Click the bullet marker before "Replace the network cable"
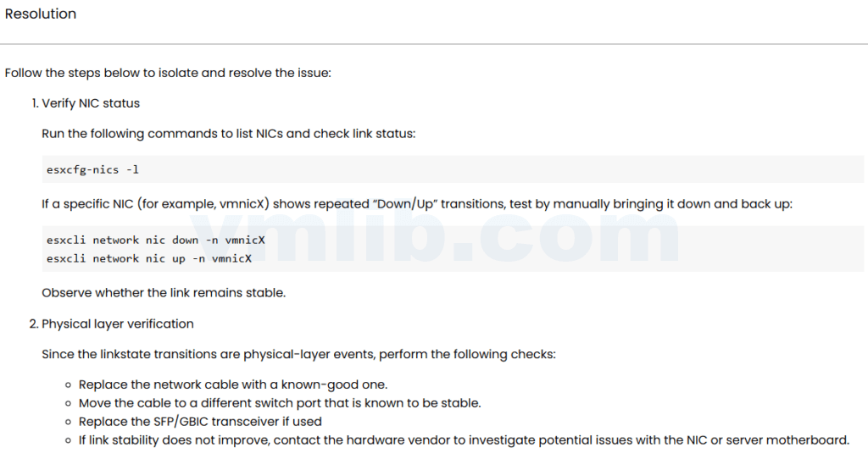Image resolution: width=868 pixels, height=459 pixels. [x=68, y=385]
